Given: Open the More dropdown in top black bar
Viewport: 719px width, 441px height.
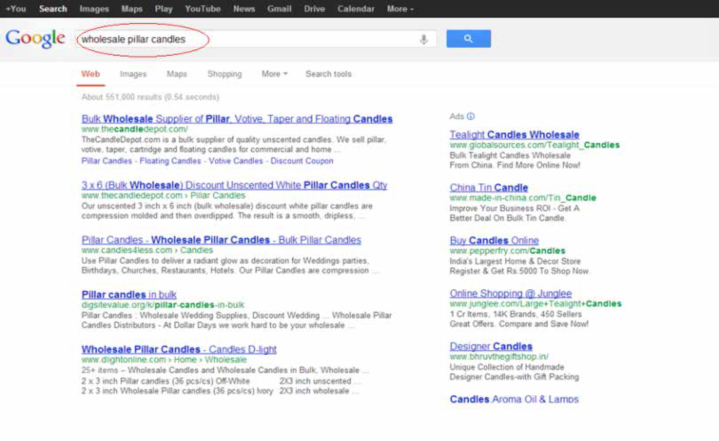Looking at the screenshot, I should point(400,9).
